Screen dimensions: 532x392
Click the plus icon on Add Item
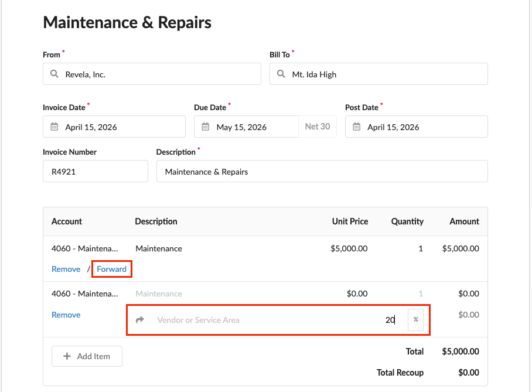(67, 356)
